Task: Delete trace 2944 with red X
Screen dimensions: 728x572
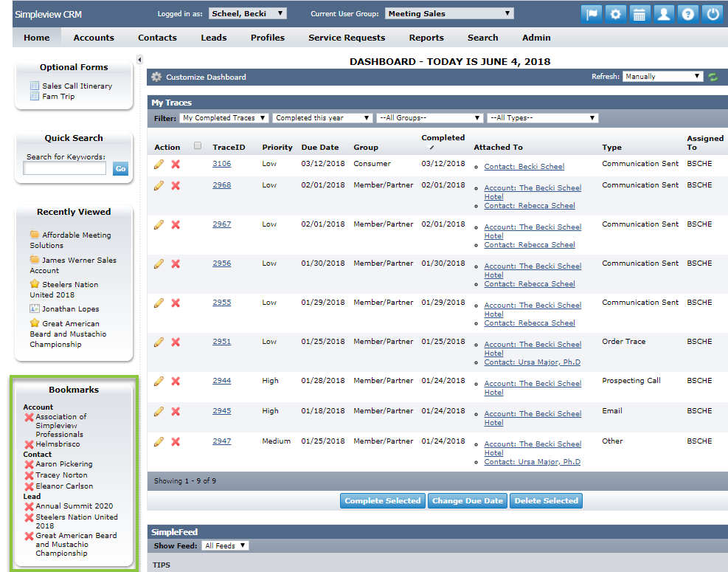Action: coord(176,381)
